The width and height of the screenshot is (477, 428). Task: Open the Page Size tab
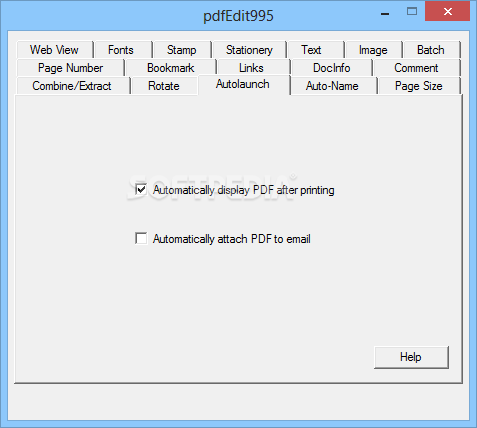pos(419,86)
